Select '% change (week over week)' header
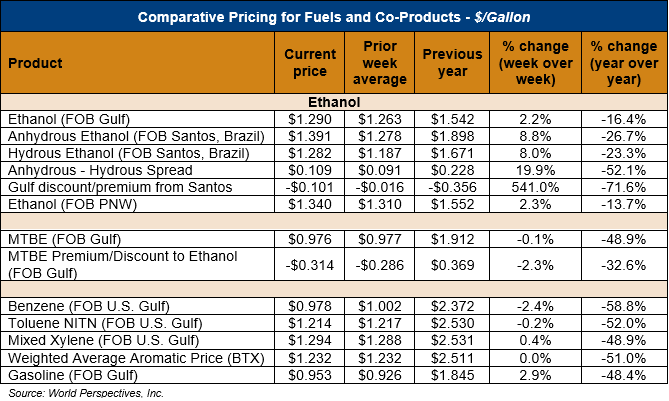 tap(538, 62)
